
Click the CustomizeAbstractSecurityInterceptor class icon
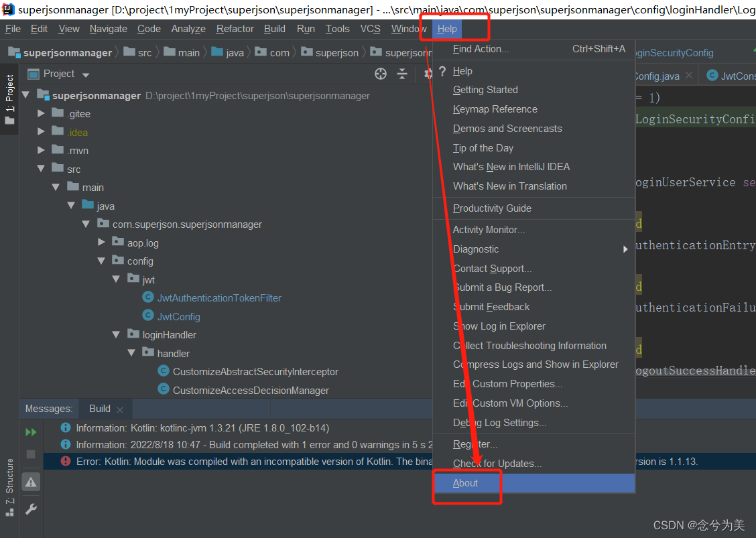click(164, 371)
